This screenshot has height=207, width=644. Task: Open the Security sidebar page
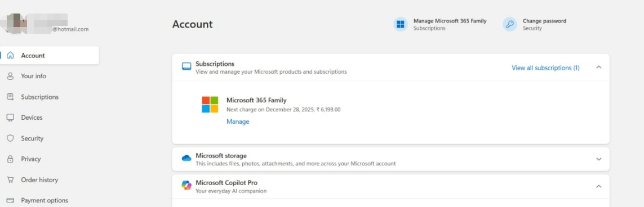pos(32,138)
